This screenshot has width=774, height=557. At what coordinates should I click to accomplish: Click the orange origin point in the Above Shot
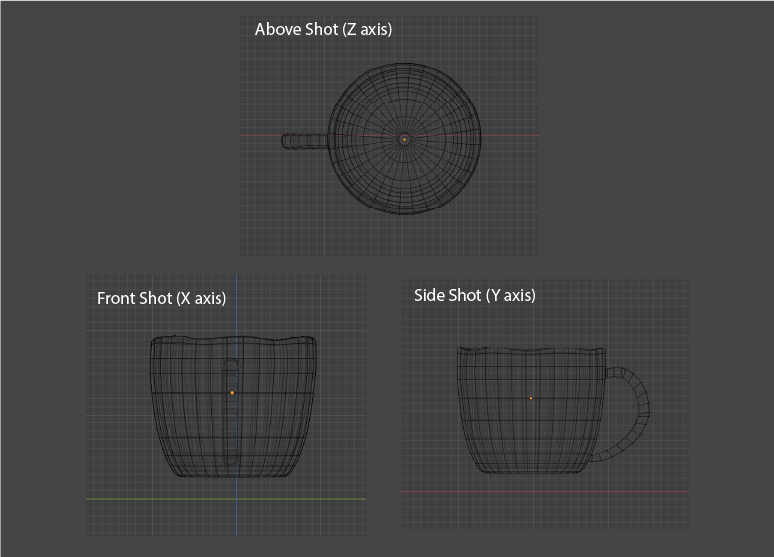tap(404, 140)
